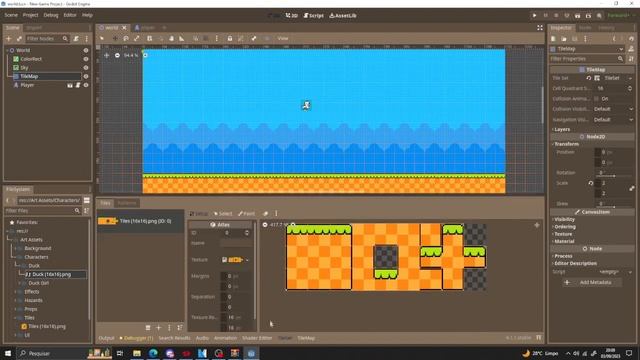Click the zoom-out minus icon in the viewport
Image resolution: width=640 pixels, height=360 pixels.
[117, 55]
